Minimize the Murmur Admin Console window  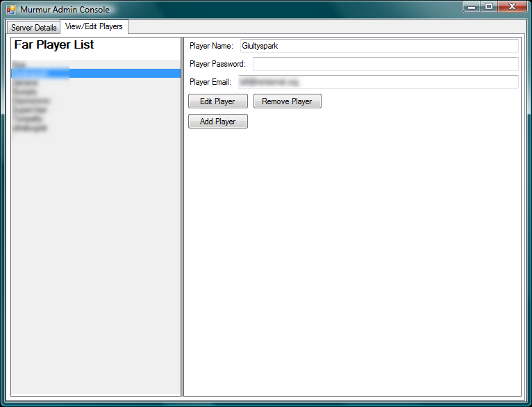[x=472, y=7]
